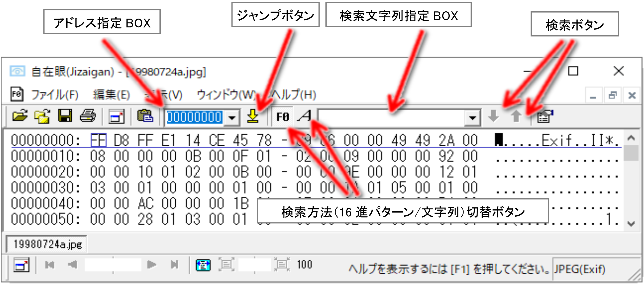Close the Jizaigan main window
The image size is (644, 285).
[x=619, y=71]
